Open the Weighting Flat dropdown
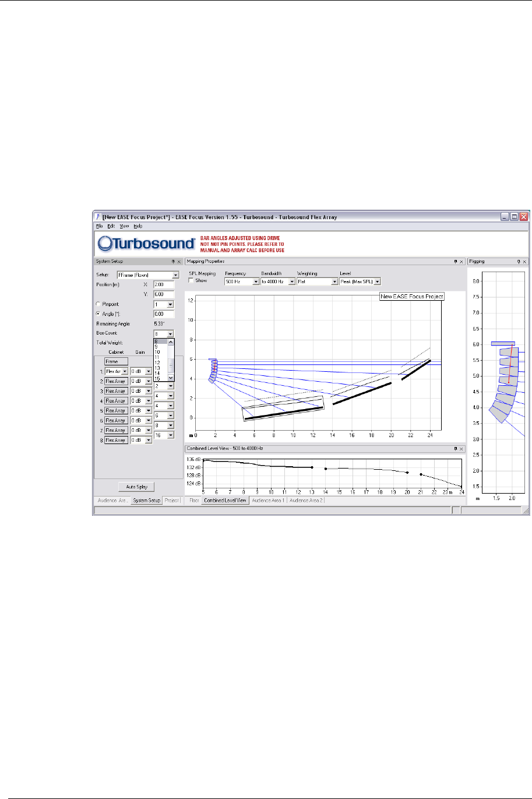 pos(335,281)
